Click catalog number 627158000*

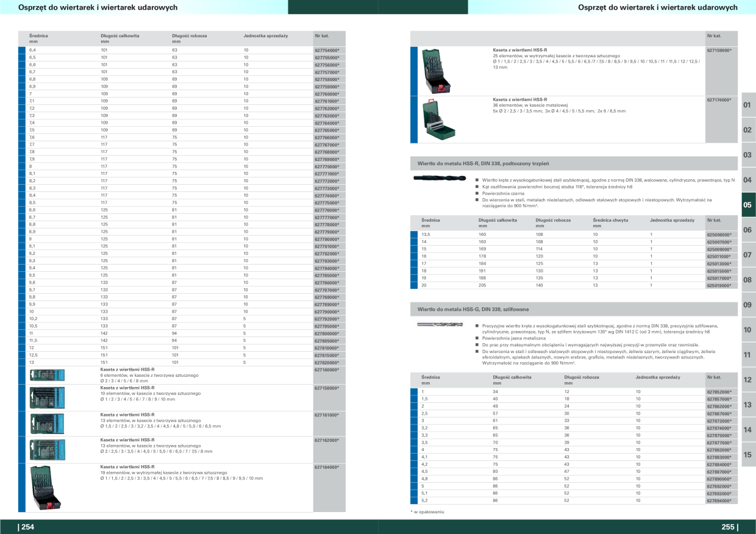click(326, 388)
